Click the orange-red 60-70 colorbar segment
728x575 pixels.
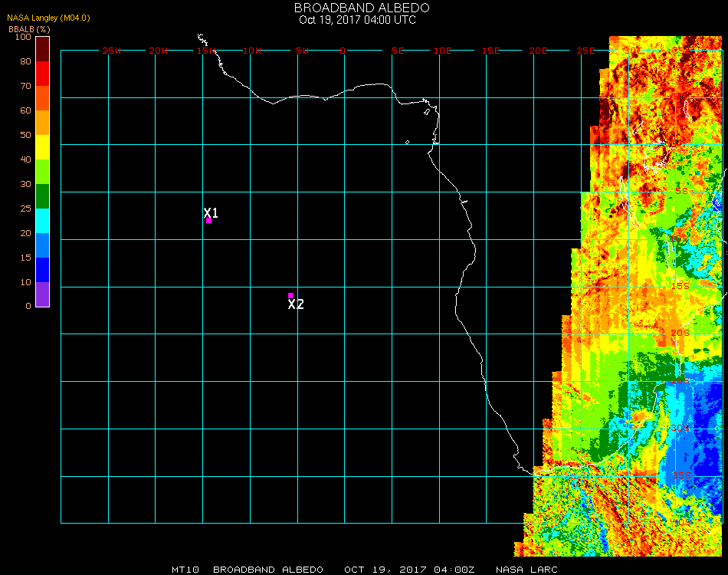(x=42, y=98)
